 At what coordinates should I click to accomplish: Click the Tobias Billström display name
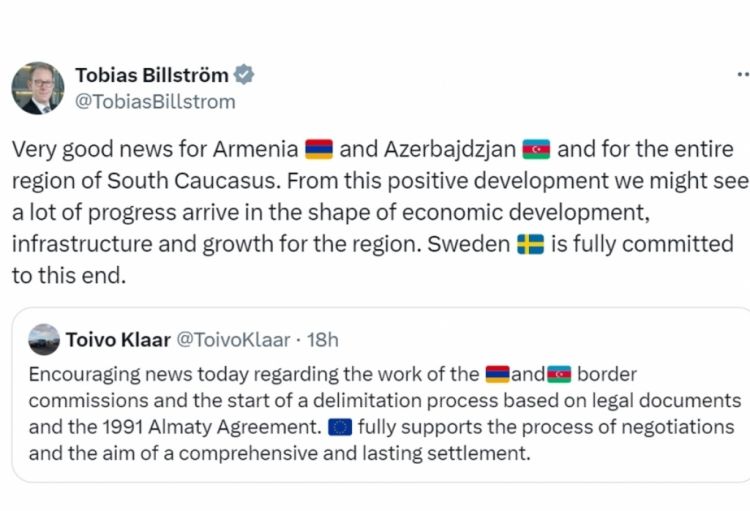tap(151, 75)
